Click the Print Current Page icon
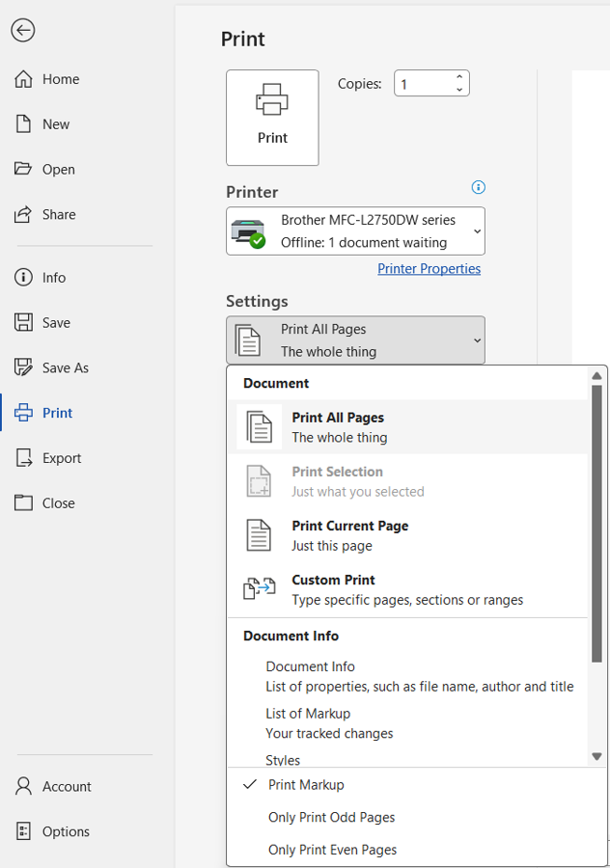The image size is (610, 868). pyautogui.click(x=259, y=535)
